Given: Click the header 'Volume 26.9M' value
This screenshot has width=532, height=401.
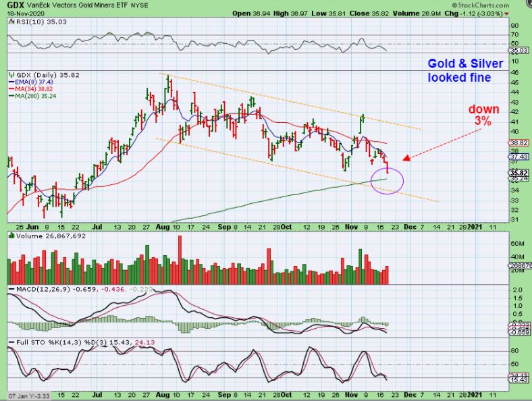Looking at the screenshot, I should [x=417, y=14].
